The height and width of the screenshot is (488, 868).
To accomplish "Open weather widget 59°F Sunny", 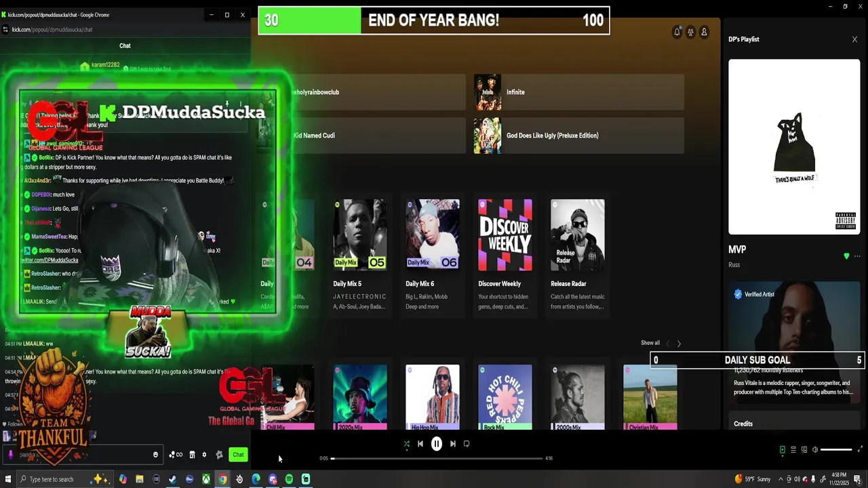I will (752, 479).
